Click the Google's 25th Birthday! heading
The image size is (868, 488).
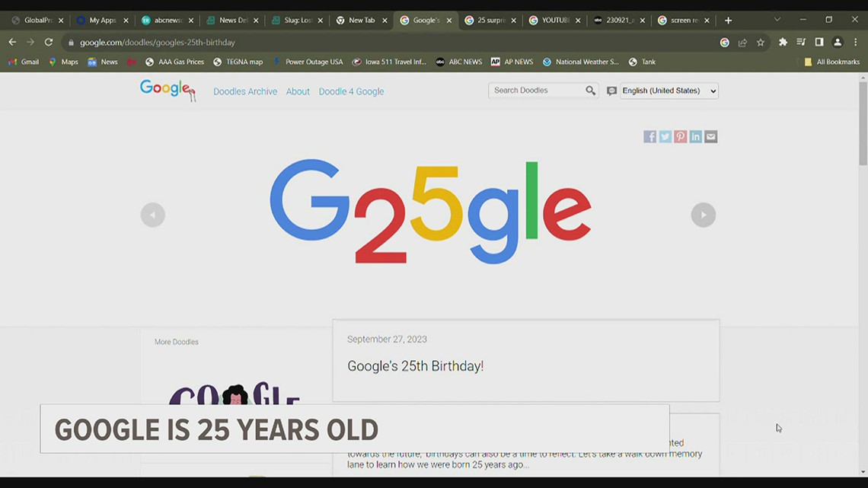point(415,366)
